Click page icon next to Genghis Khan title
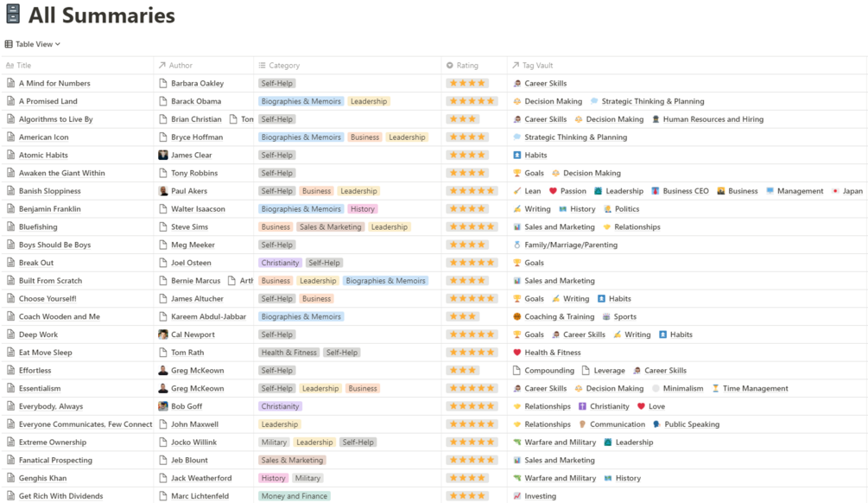Viewport: 868px width, 503px height. coord(10,478)
